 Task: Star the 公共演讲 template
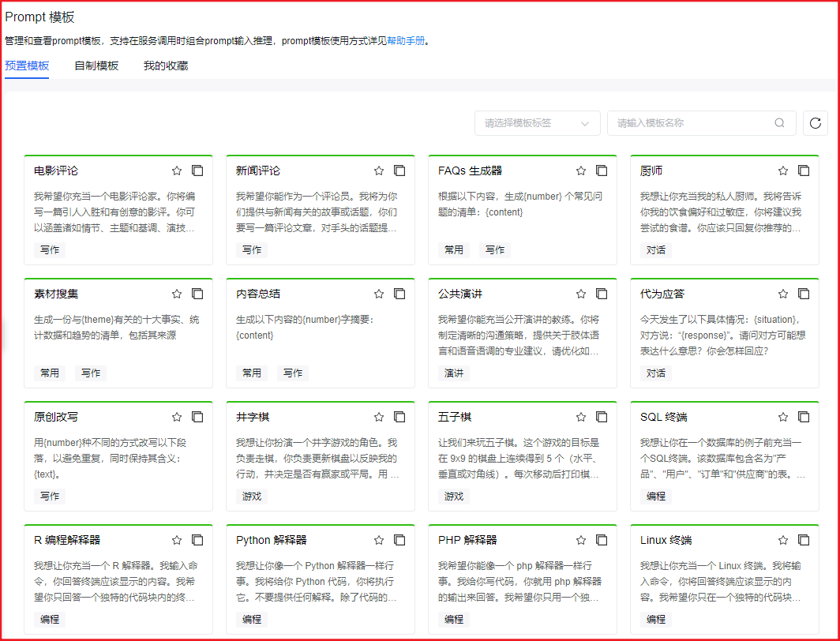click(581, 294)
